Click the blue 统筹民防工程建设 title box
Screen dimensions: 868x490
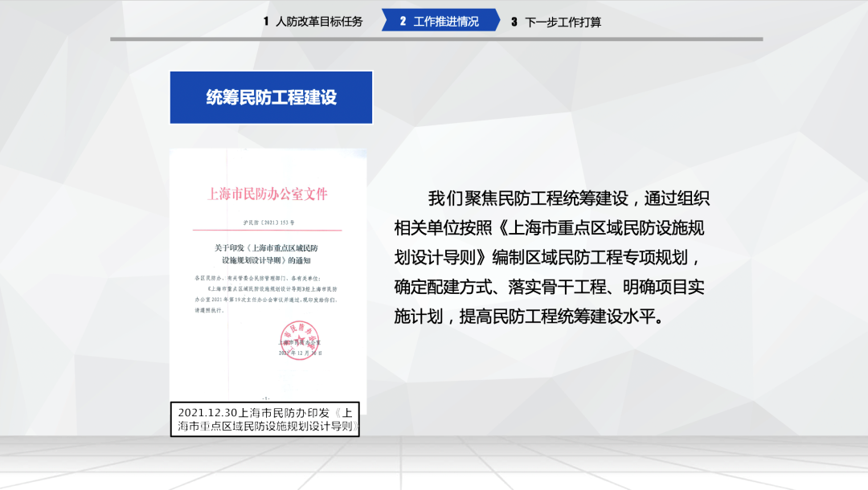pos(272,97)
